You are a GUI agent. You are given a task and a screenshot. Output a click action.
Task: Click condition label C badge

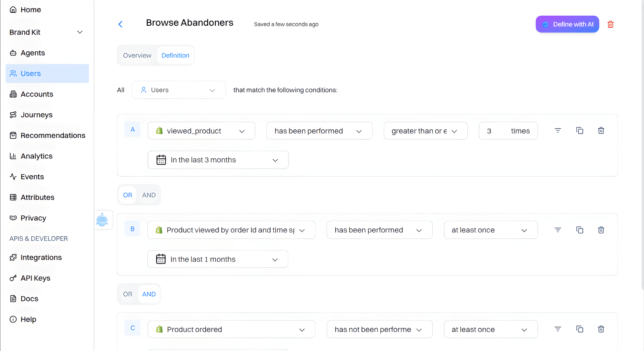[132, 328]
